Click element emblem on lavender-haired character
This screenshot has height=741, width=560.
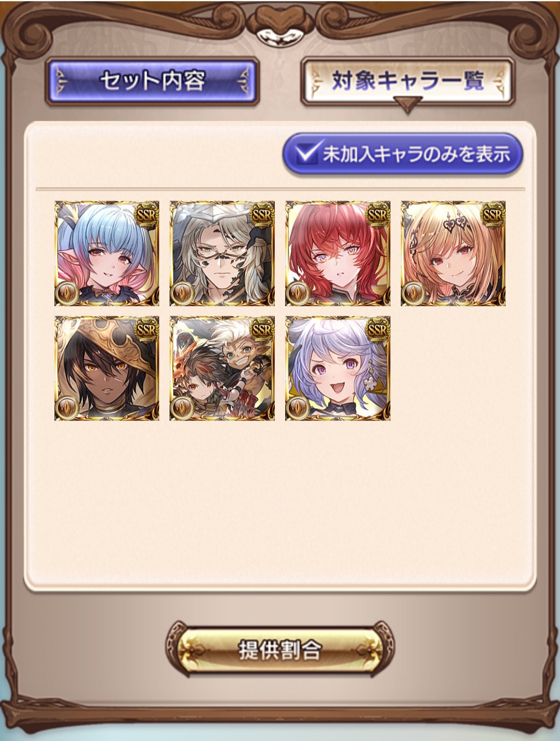click(299, 408)
